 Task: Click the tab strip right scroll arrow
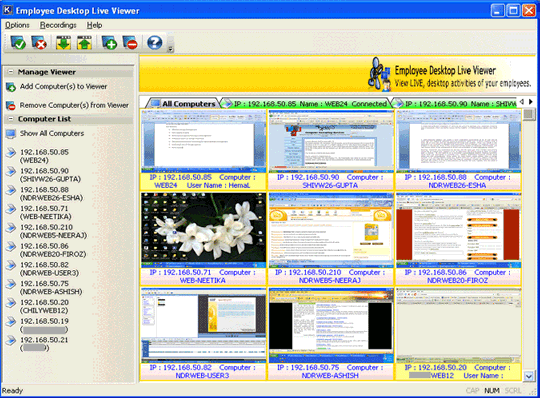coord(531,102)
